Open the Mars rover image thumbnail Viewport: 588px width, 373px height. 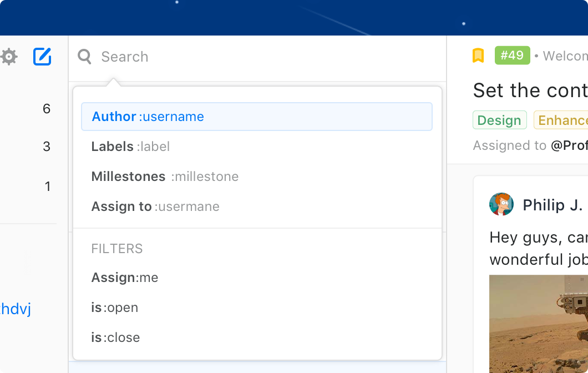click(x=539, y=324)
